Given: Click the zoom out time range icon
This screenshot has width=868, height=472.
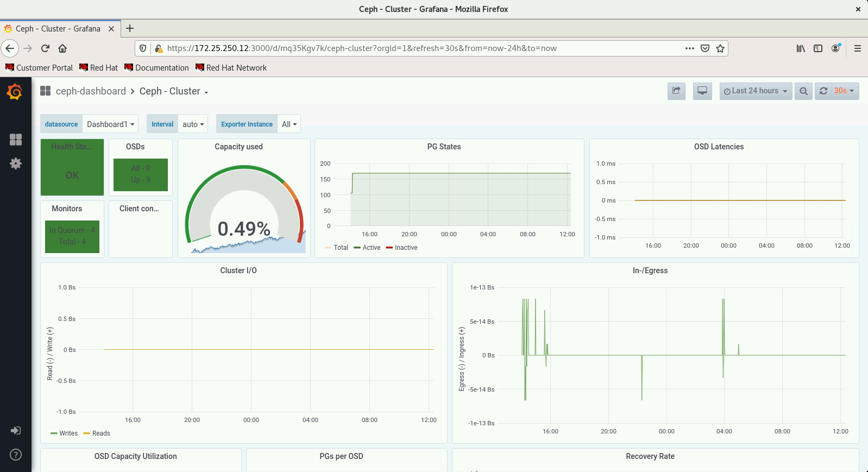Looking at the screenshot, I should [803, 91].
